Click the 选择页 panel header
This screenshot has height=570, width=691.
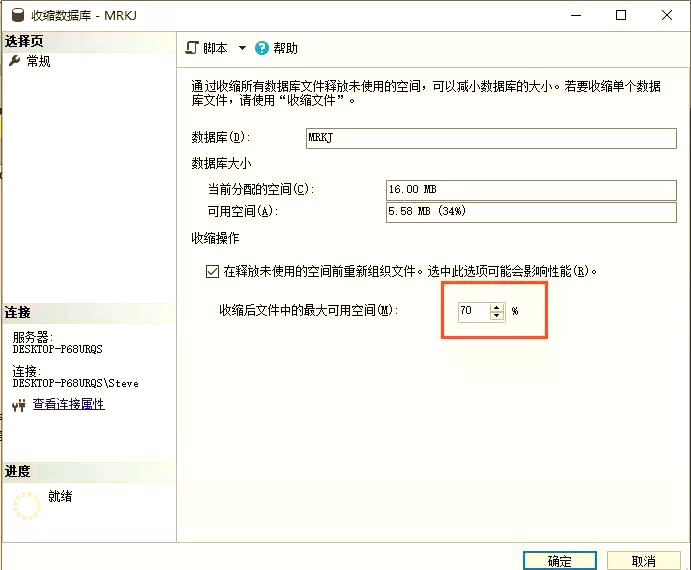pos(89,41)
